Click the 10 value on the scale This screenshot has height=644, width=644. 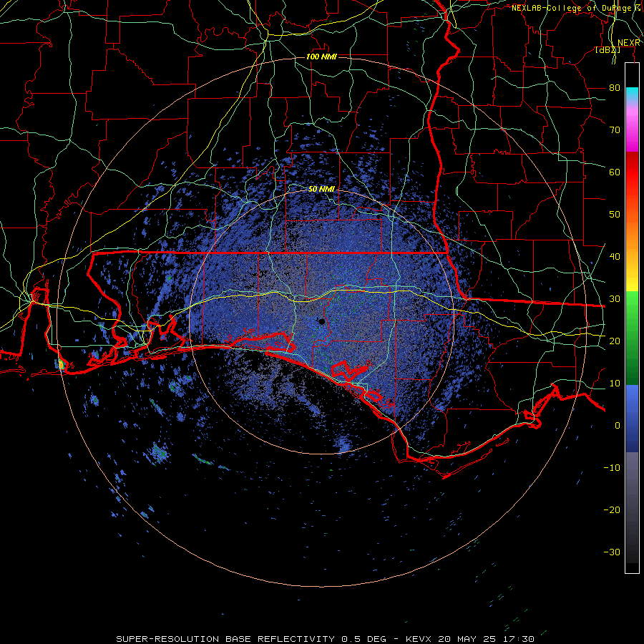615,384
